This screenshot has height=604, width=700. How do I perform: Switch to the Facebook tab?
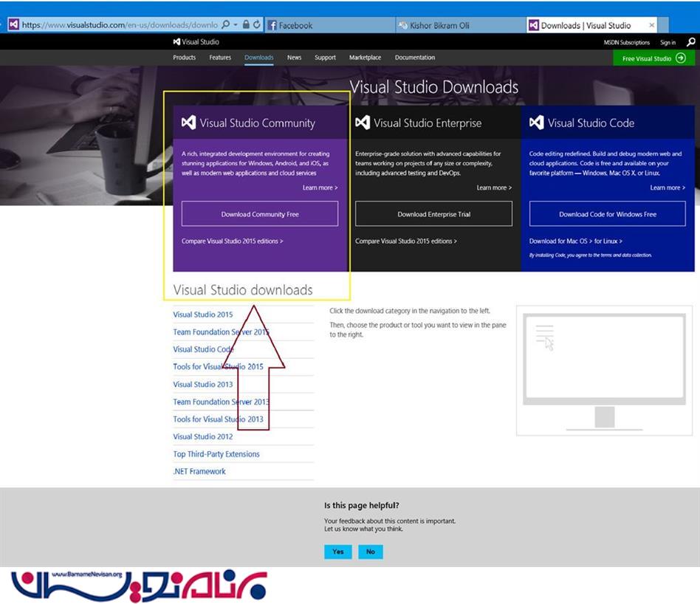point(330,25)
